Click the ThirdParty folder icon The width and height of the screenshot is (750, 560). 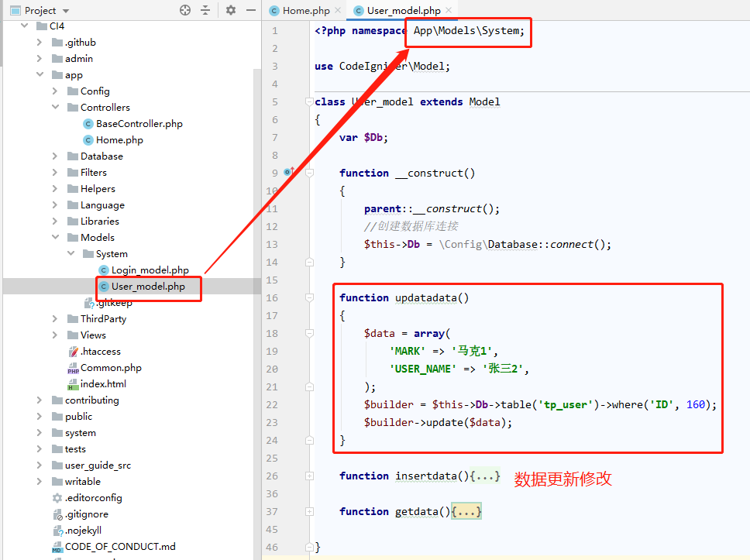pyautogui.click(x=73, y=319)
